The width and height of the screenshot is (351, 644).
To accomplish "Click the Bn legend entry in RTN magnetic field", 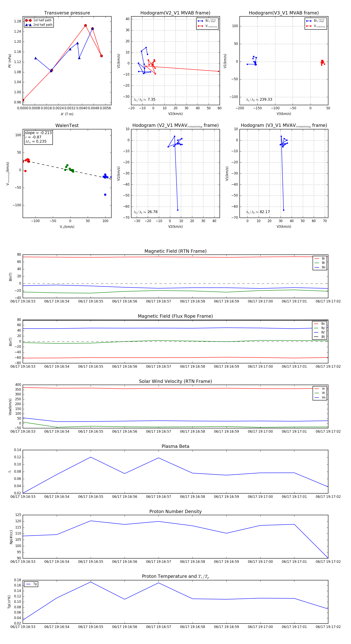I will (x=320, y=267).
